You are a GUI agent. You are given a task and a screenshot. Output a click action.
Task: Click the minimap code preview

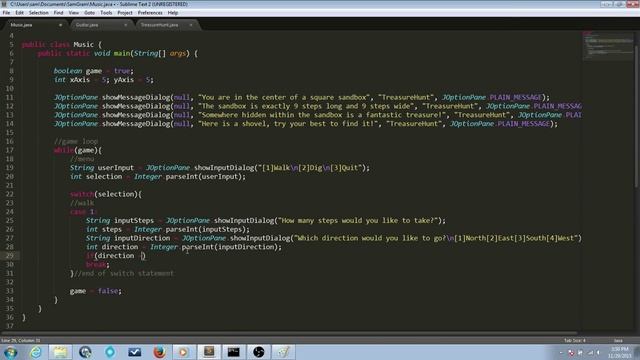click(x=607, y=45)
